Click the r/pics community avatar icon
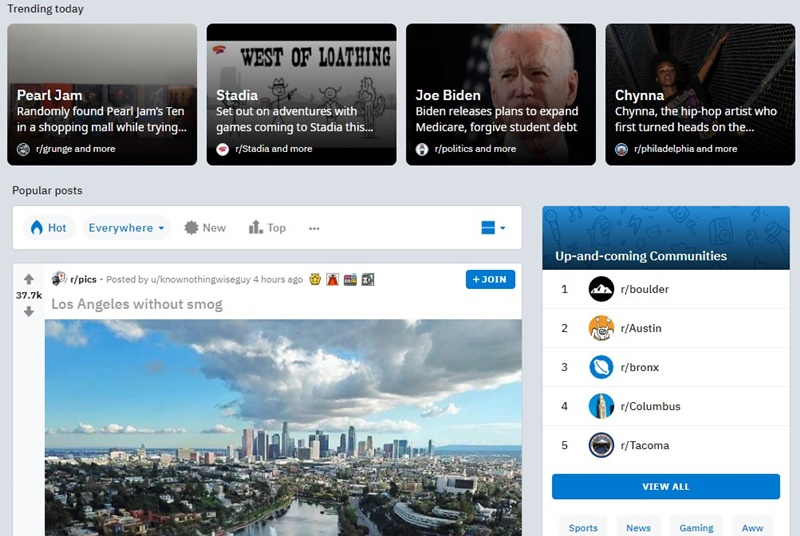This screenshot has width=800, height=536. (x=59, y=280)
